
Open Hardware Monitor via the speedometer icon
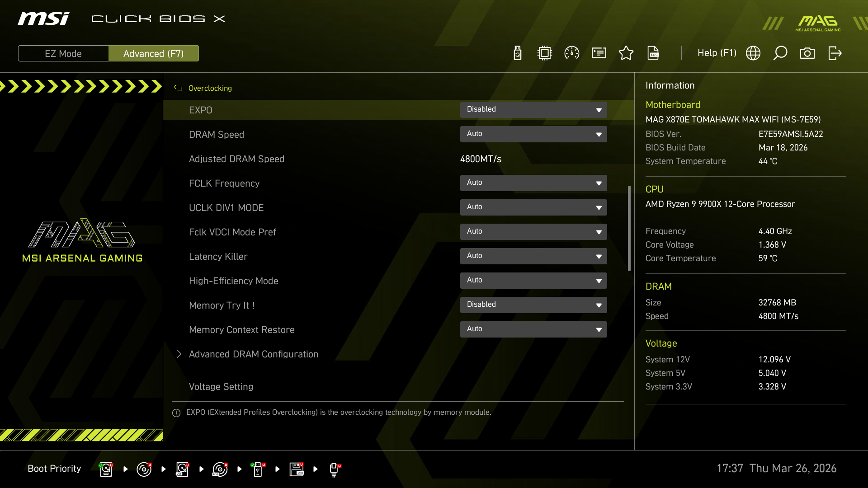571,53
